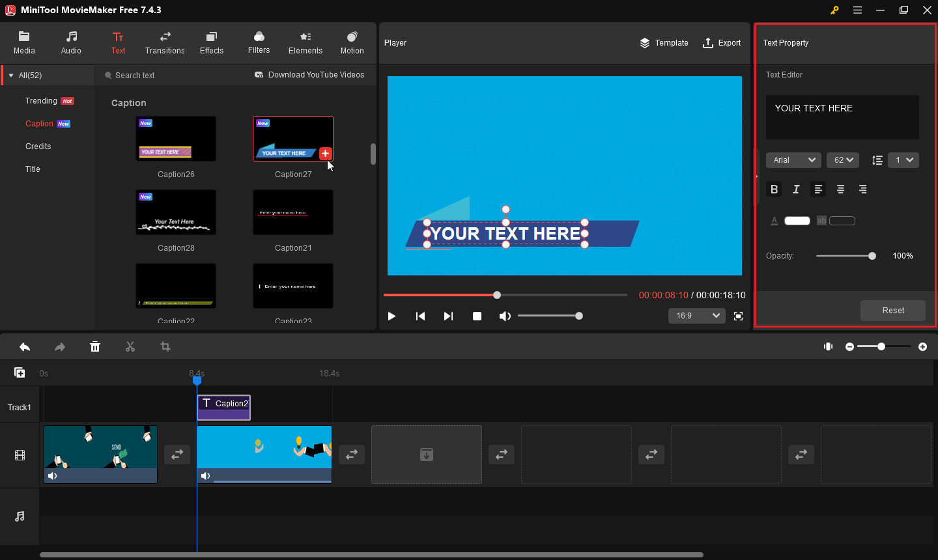938x560 pixels.
Task: Click Download YouTube Videos
Action: (309, 75)
